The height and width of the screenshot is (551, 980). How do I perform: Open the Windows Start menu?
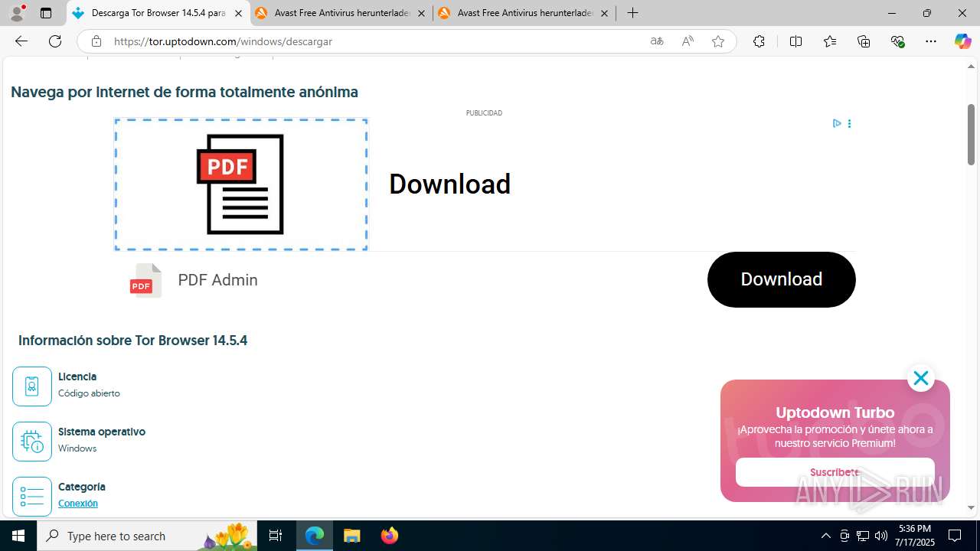18,536
